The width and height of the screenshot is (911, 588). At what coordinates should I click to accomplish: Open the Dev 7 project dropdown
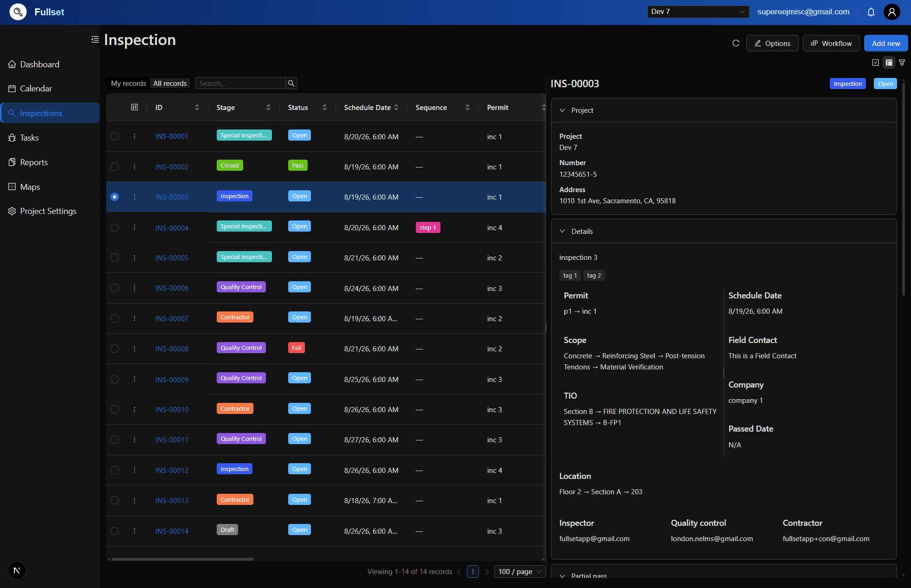(698, 12)
